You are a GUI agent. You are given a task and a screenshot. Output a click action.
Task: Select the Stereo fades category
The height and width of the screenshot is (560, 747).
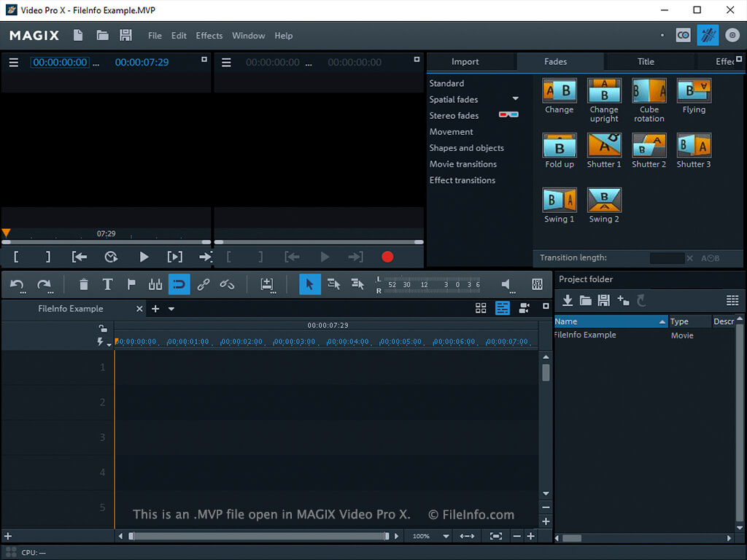pyautogui.click(x=454, y=116)
